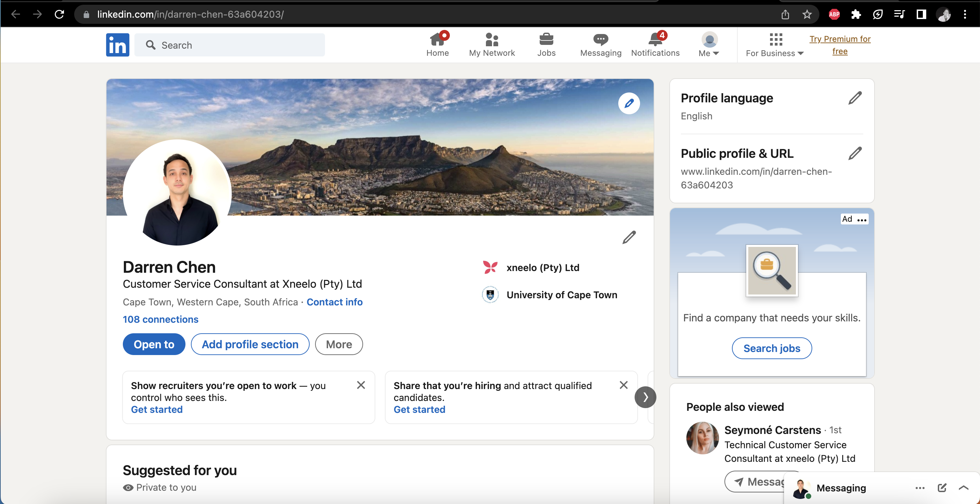
Task: Open the Home feed icon
Action: pos(437,39)
